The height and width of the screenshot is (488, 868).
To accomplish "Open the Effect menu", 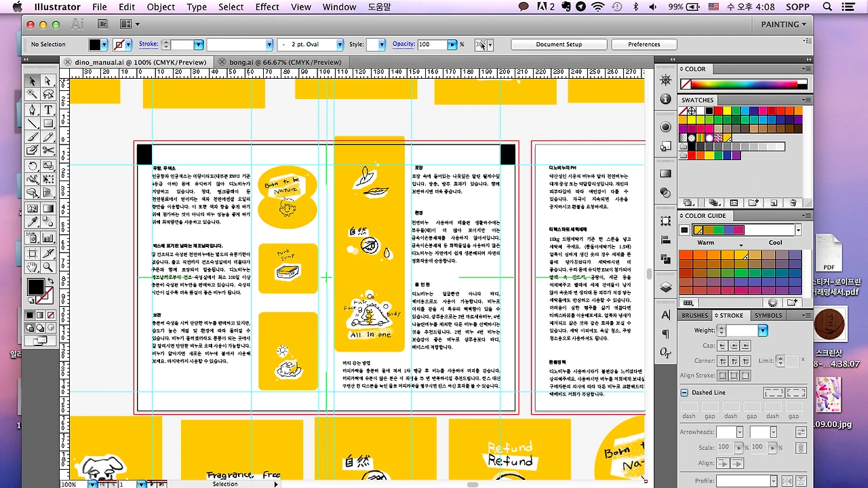I will point(267,7).
